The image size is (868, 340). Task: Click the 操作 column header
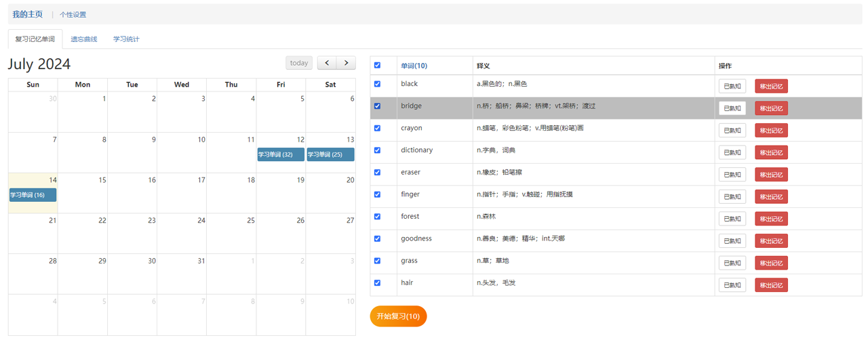(x=725, y=66)
